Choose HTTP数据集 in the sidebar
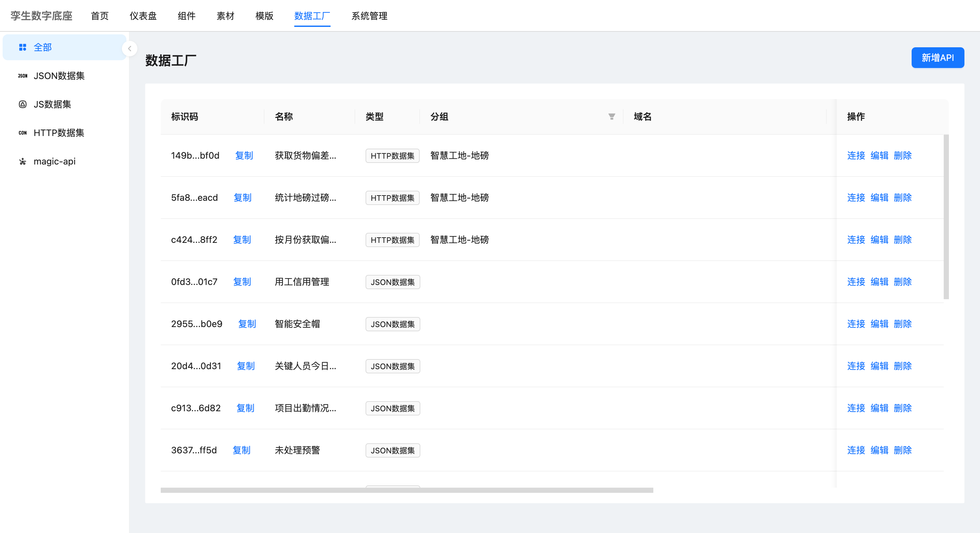The image size is (980, 533). click(64, 133)
